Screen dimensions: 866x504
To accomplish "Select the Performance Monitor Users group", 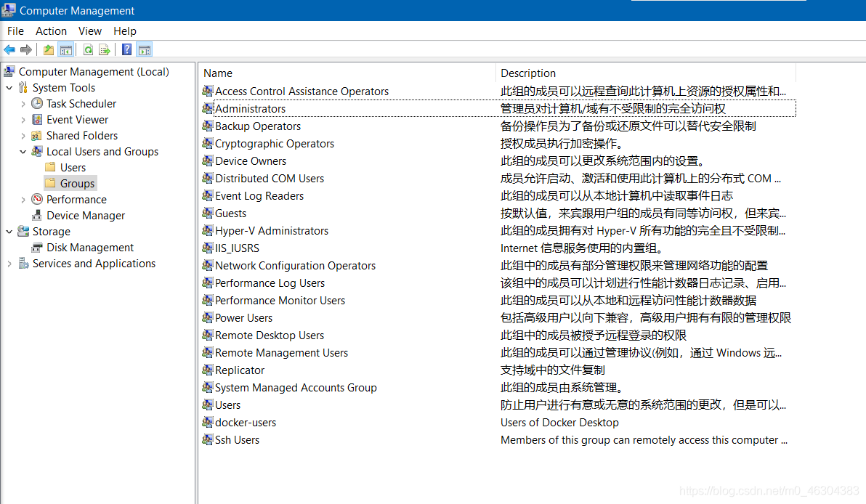I will [x=280, y=301].
